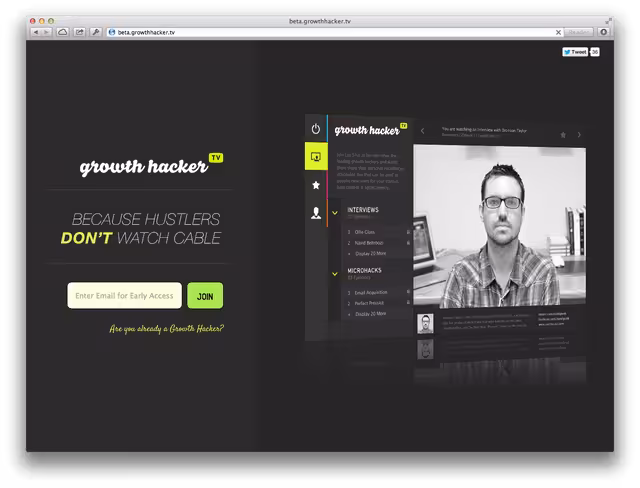Collapse the Interviews section chevron
The image size is (640, 488).
point(335,213)
